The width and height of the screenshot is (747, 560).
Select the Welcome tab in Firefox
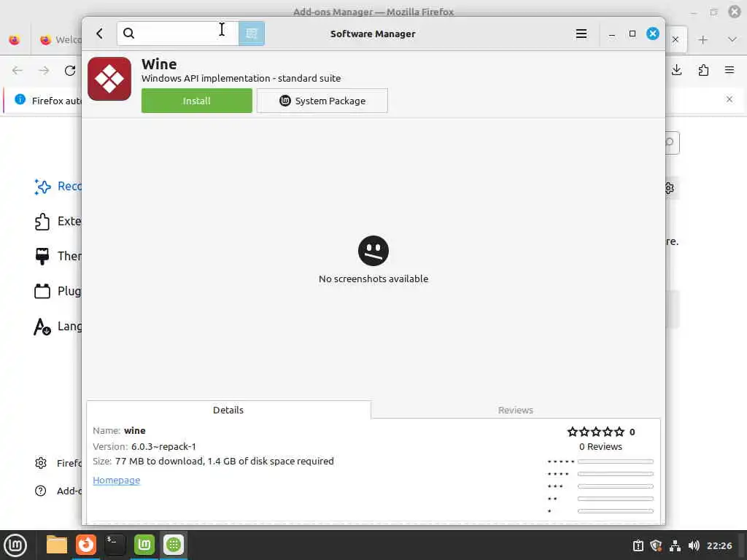[60, 40]
